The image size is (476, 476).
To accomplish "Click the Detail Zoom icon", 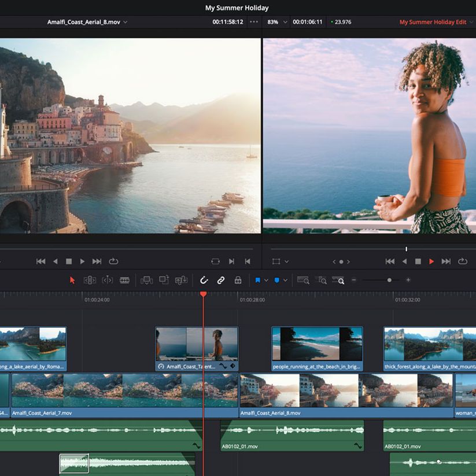I will [320, 280].
